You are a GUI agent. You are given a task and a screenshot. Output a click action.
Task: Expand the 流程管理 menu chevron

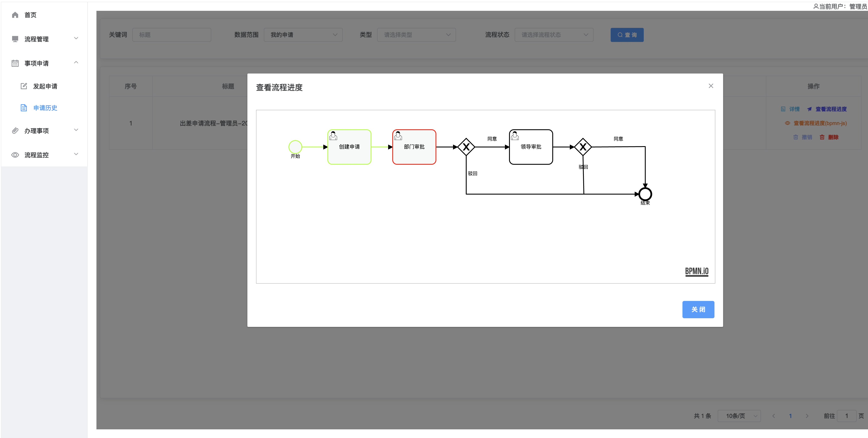(x=76, y=38)
